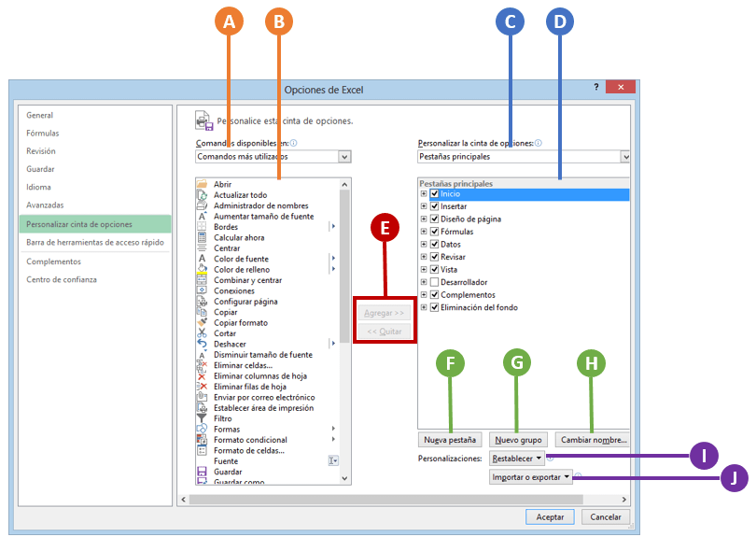Screen dimensions: 756x537
Task: Click the Nuevo grupo button
Action: coord(518,440)
